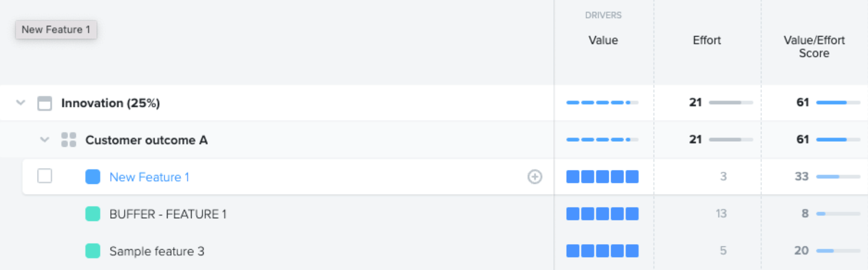Click the Customer outcome A grid icon

point(69,140)
